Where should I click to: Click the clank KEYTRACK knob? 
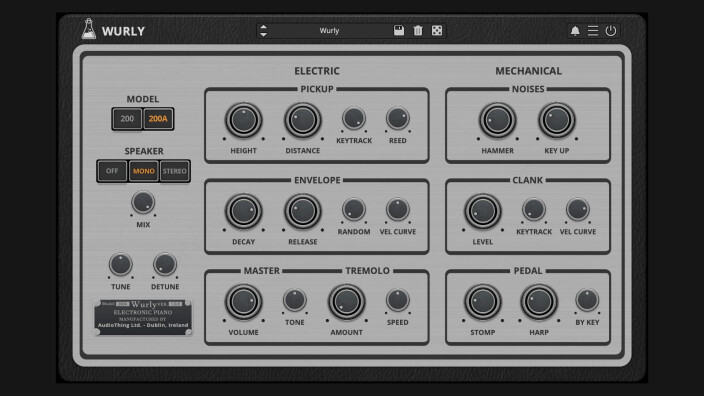(x=534, y=210)
